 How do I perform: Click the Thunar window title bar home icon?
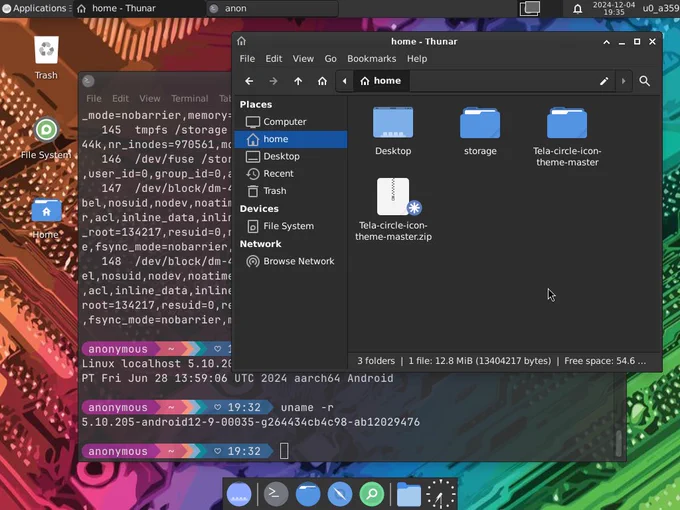point(242,41)
